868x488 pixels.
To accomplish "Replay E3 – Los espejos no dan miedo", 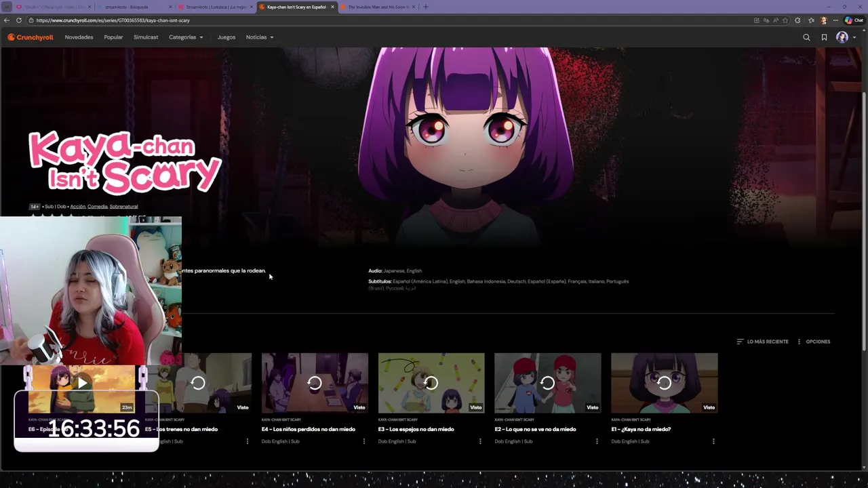I will [431, 383].
